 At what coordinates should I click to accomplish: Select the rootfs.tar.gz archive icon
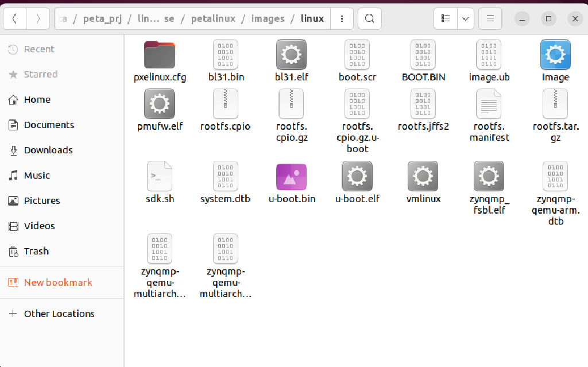click(555, 105)
